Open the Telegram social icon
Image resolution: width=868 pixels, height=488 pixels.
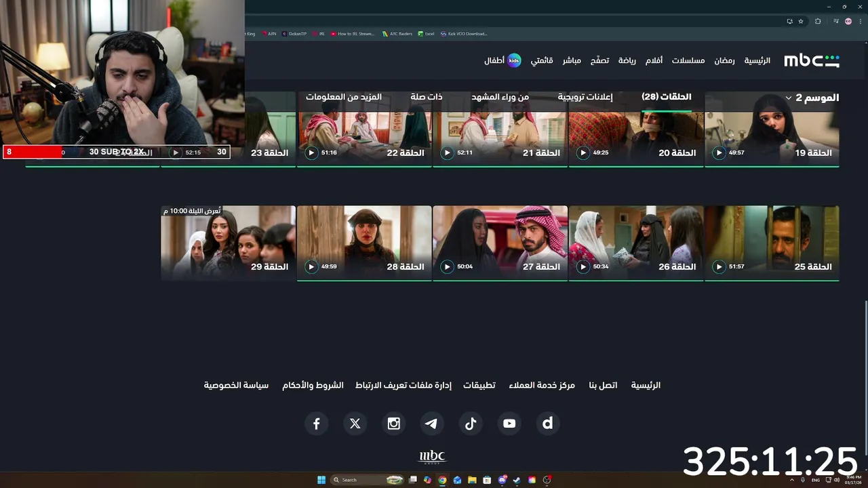pyautogui.click(x=432, y=424)
